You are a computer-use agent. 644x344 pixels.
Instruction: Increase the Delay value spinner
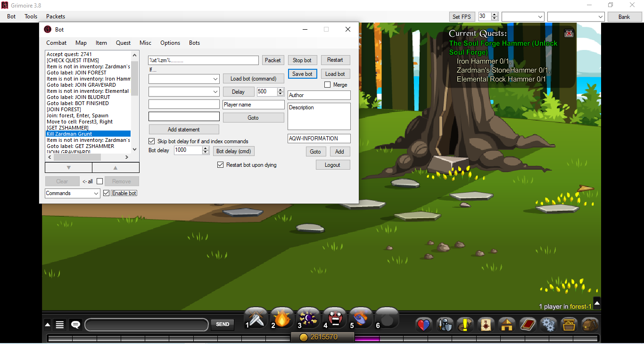click(x=281, y=90)
